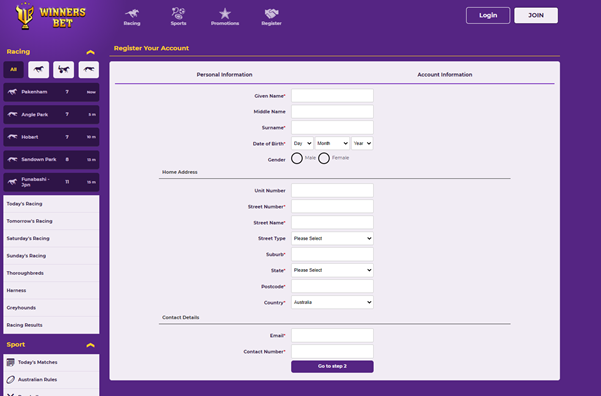601x396 pixels.
Task: Open Today's Racing in the sidebar
Action: point(51,204)
